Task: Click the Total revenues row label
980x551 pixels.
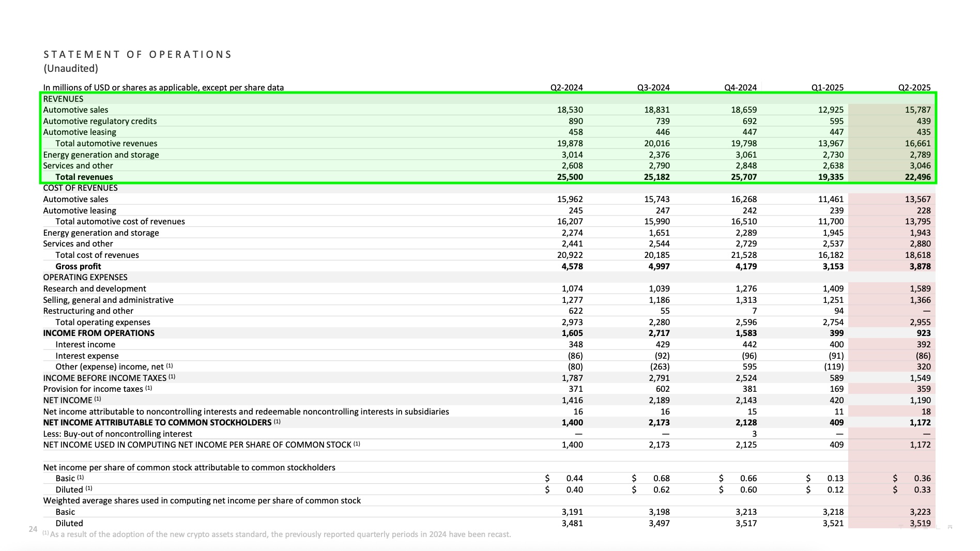Action: click(85, 176)
